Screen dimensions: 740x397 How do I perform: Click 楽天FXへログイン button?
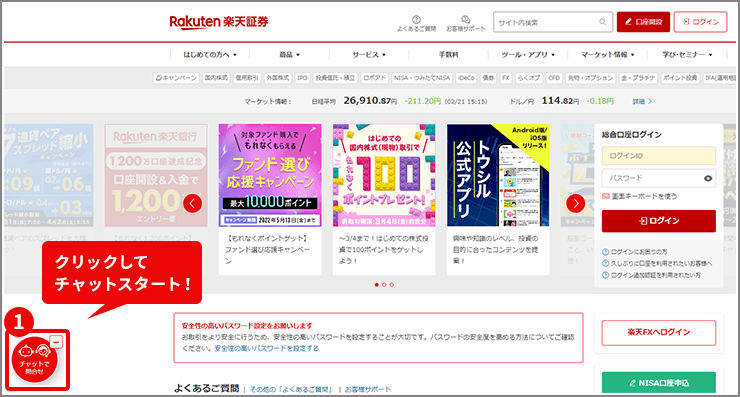tap(658, 332)
